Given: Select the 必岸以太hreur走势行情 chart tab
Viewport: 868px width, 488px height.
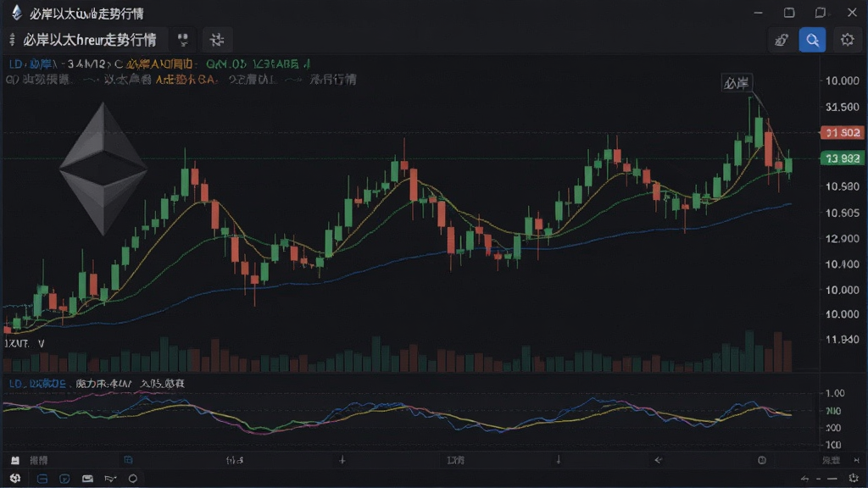Looking at the screenshot, I should click(90, 40).
